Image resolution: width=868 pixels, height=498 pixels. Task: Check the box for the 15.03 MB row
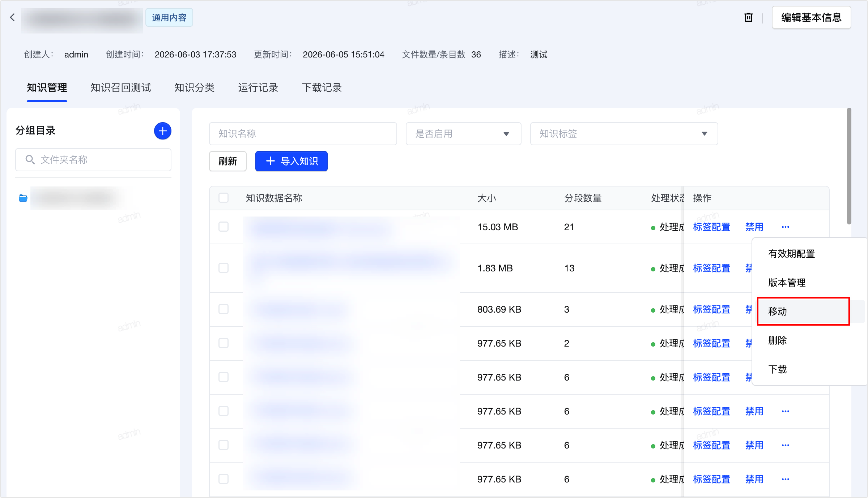point(224,227)
